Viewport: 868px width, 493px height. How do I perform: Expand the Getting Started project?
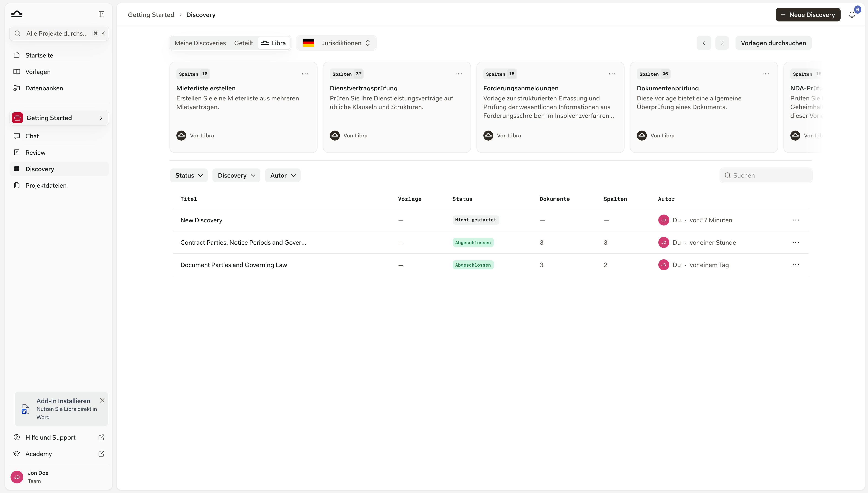pyautogui.click(x=59, y=118)
